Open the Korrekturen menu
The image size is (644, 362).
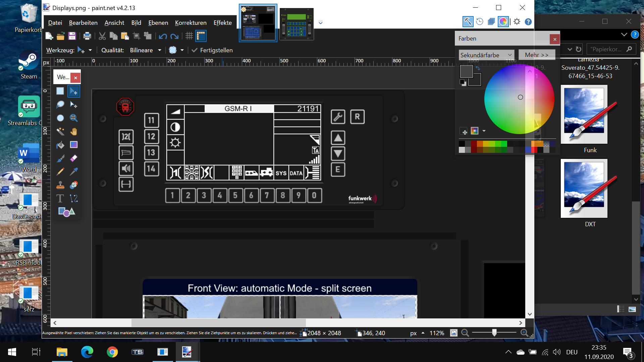pos(191,23)
